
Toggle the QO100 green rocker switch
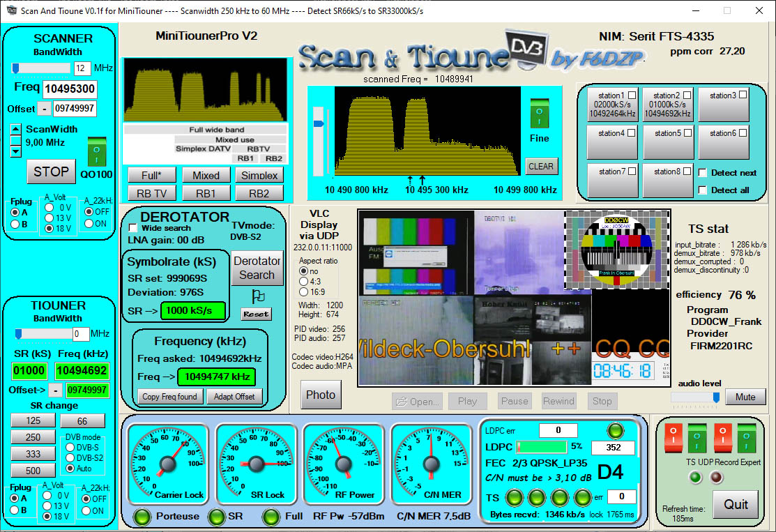(96, 151)
